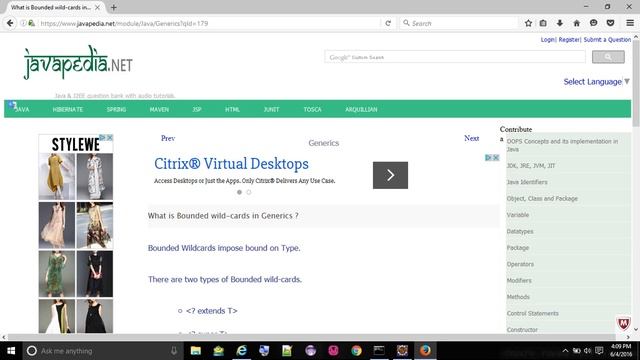Viewport: 640px width, 360px height.
Task: Select the second Citrix ad carousel dot
Action: 249,192
